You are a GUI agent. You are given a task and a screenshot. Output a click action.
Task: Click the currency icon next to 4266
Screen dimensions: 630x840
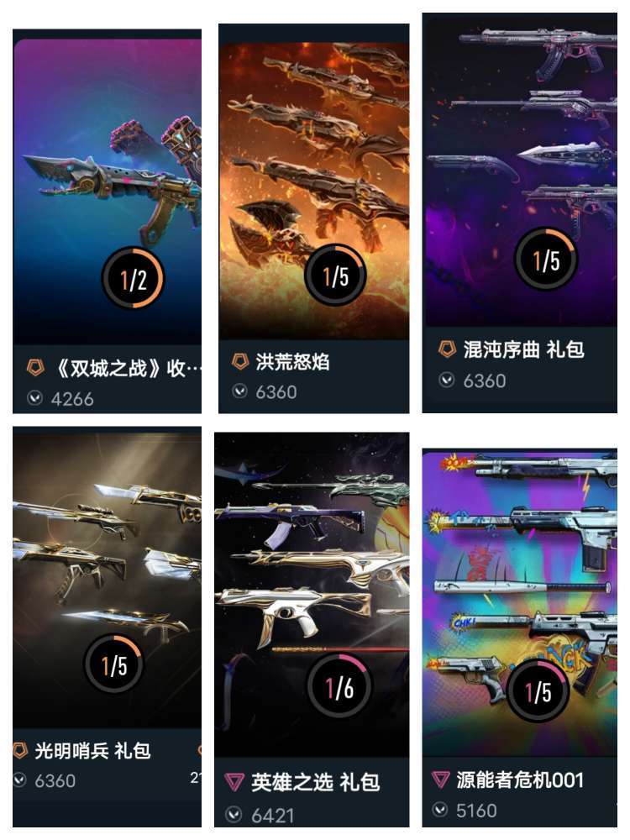pos(34,398)
